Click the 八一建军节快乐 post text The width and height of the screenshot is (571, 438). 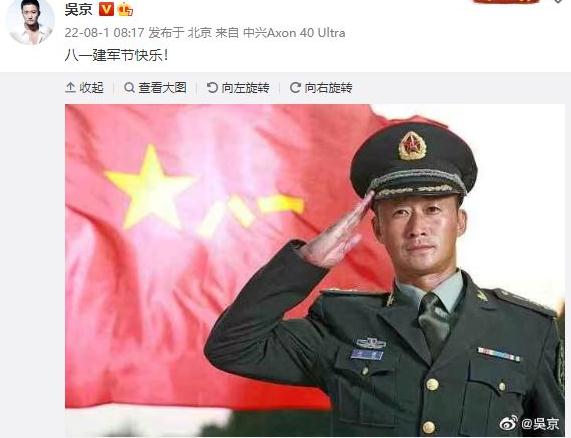pyautogui.click(x=117, y=56)
